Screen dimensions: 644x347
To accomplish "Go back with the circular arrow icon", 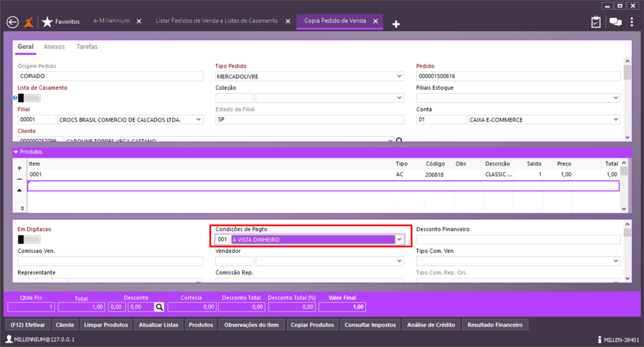I will (13, 22).
